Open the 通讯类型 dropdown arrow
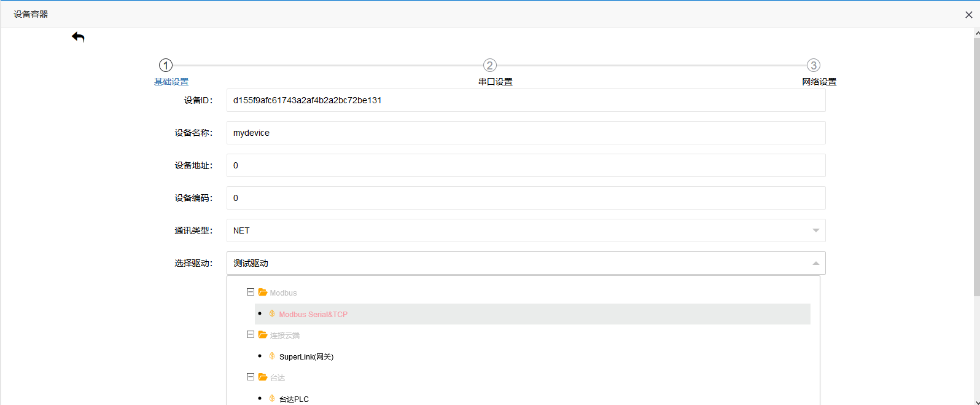 [x=815, y=230]
